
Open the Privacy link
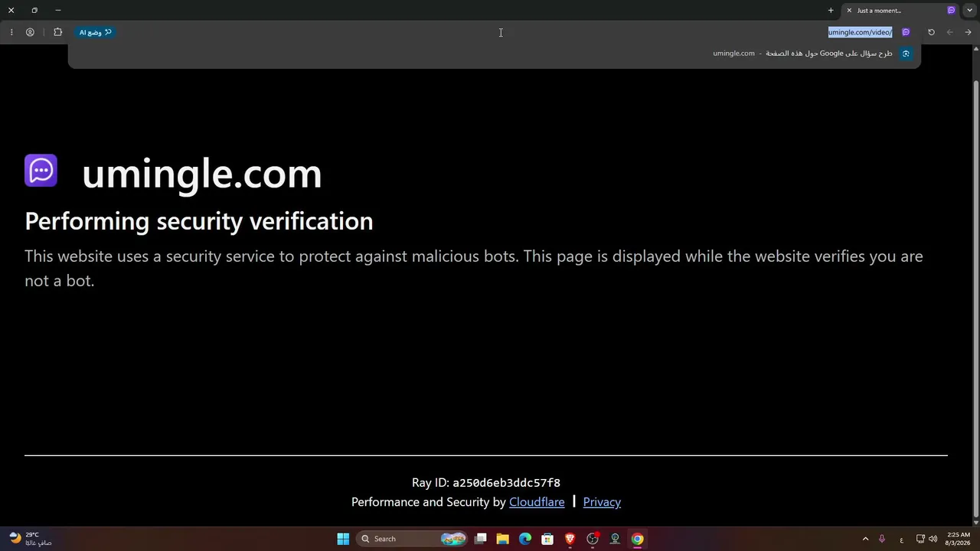pos(602,502)
